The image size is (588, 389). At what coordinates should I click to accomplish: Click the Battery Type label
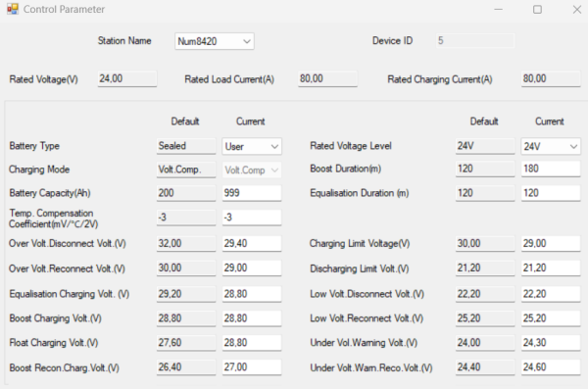(x=34, y=146)
